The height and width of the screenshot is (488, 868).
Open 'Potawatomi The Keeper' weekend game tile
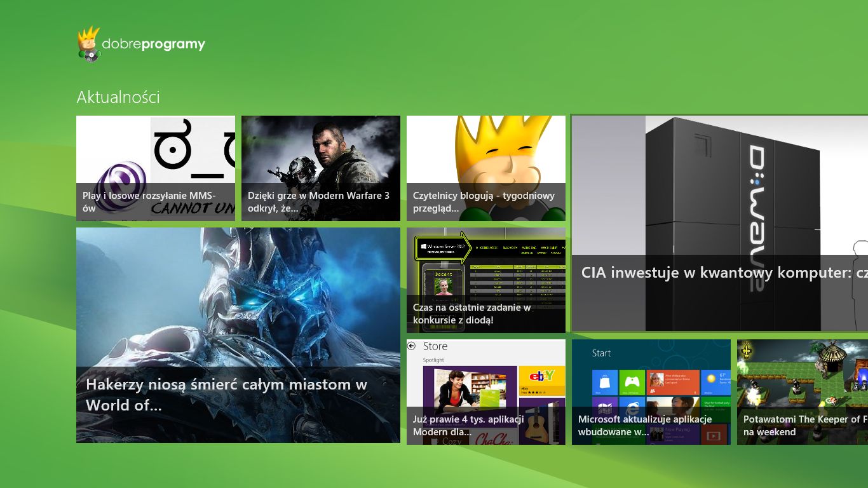click(803, 392)
